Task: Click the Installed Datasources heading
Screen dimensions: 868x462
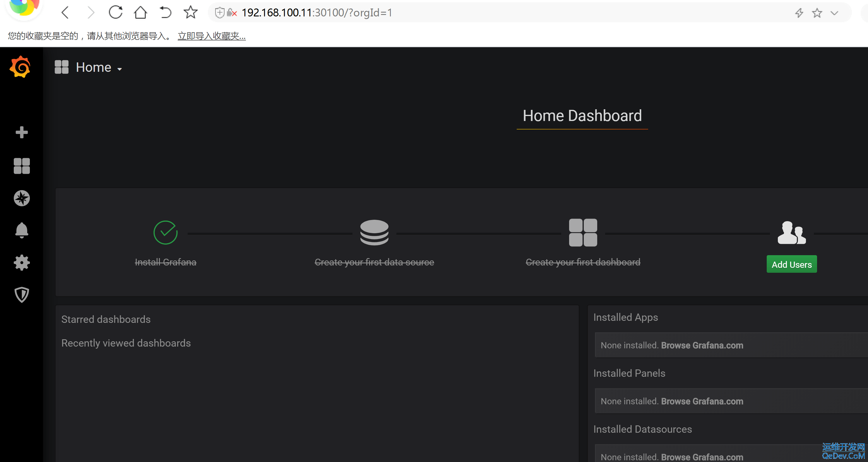Action: (643, 429)
